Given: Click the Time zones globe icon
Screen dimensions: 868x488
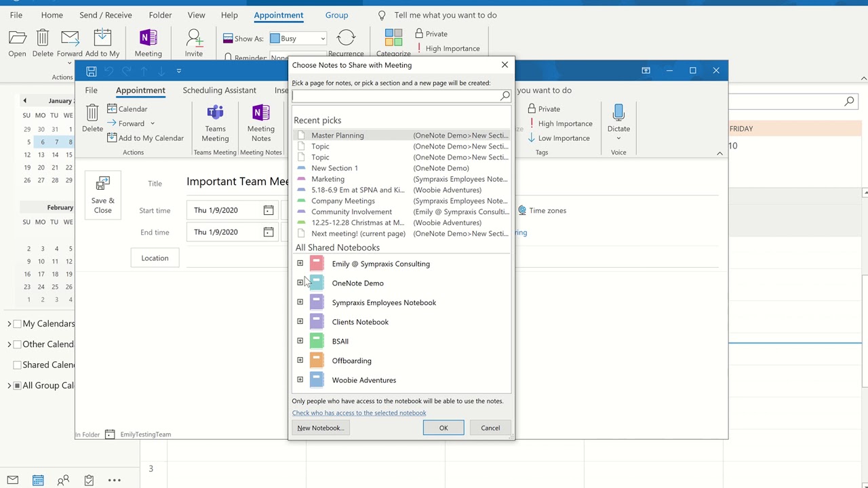Looking at the screenshot, I should (521, 211).
